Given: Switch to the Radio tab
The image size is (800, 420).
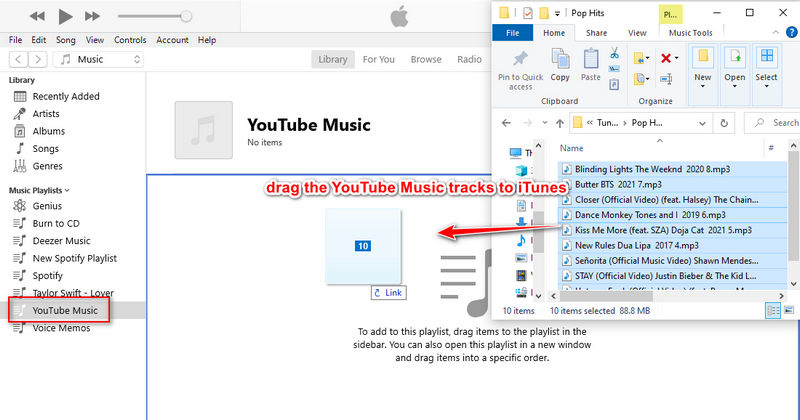Looking at the screenshot, I should (469, 59).
